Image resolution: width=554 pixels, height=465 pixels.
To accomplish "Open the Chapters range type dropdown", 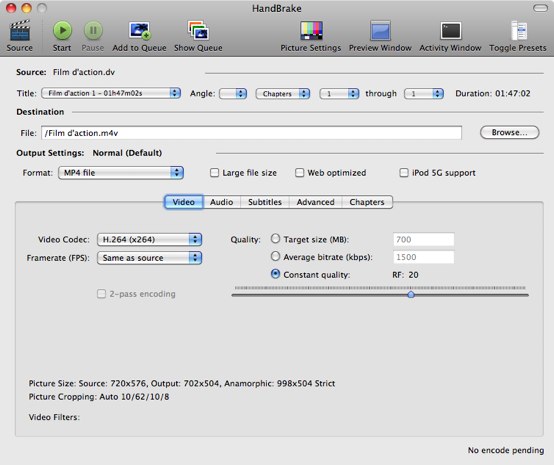I will pos(283,94).
